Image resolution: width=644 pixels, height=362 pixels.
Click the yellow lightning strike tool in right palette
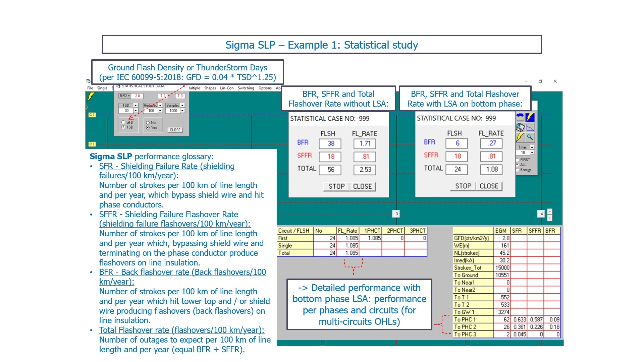pos(520,137)
